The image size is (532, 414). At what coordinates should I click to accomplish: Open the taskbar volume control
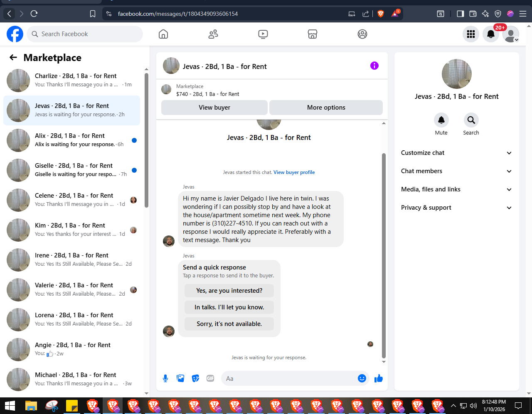(473, 406)
